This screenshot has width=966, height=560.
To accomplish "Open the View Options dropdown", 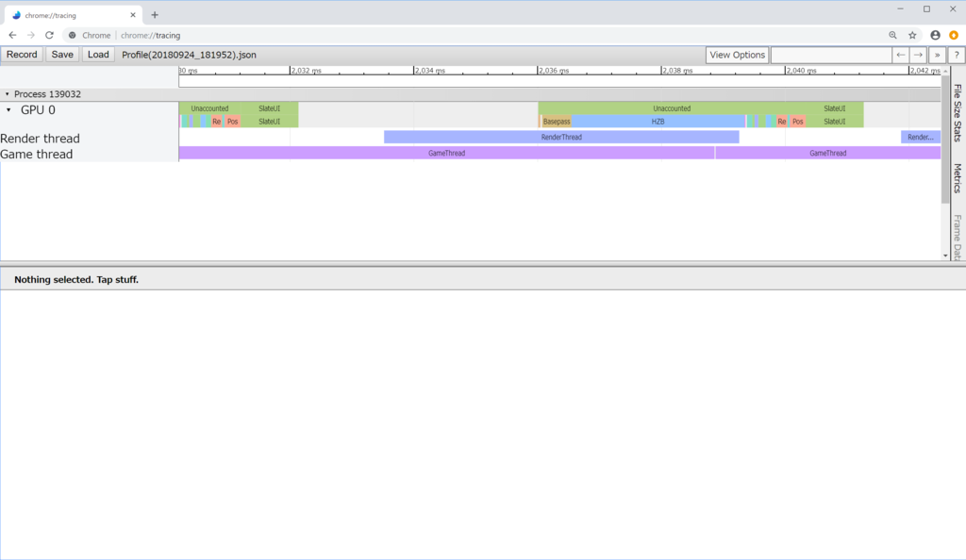I will [x=737, y=55].
